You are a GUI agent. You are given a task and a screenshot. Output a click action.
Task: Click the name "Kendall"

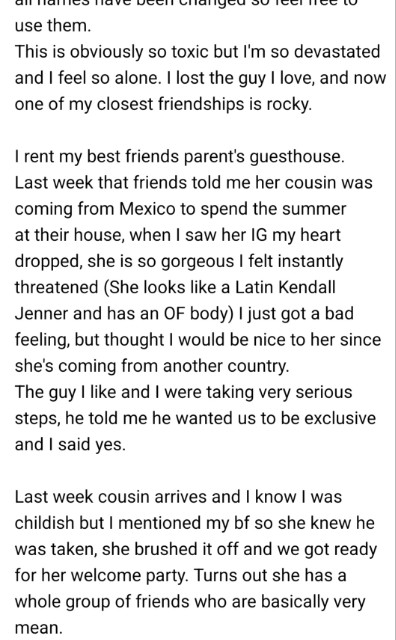coord(307,287)
